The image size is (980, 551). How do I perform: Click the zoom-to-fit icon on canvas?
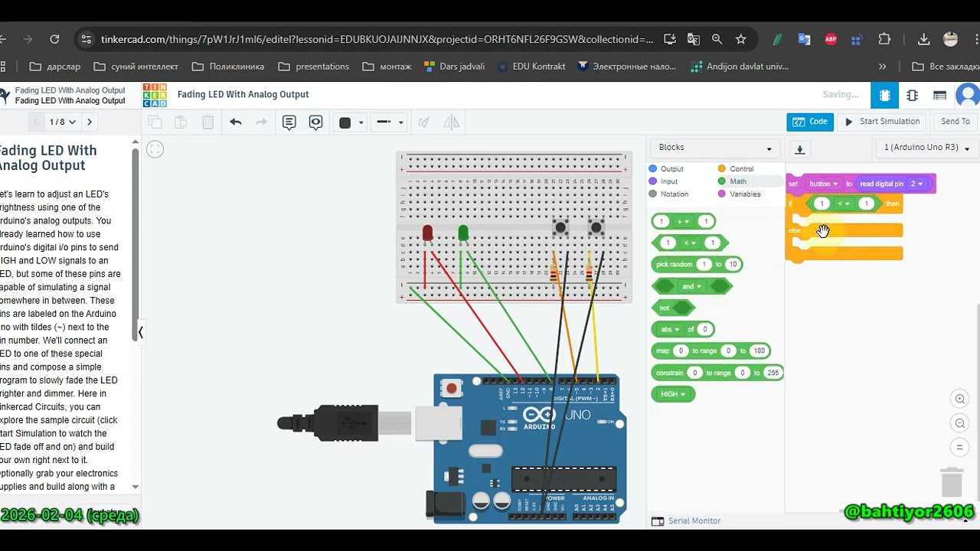coord(155,149)
